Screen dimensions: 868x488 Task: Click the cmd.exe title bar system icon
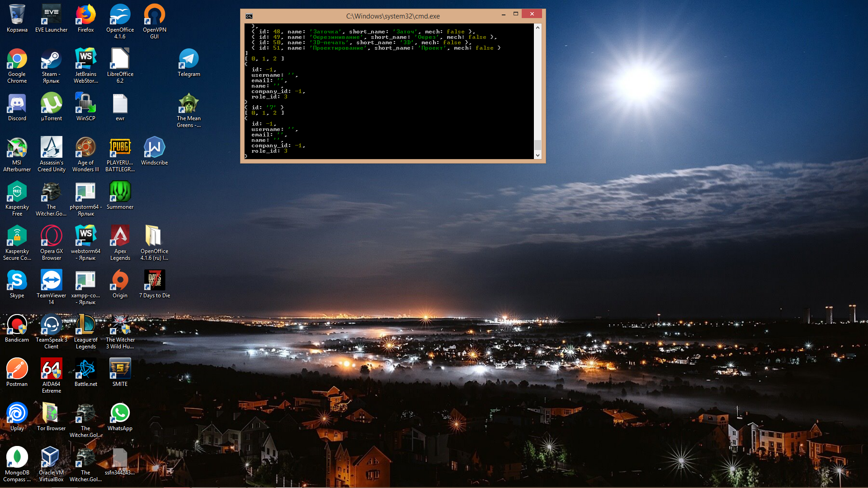coord(249,16)
